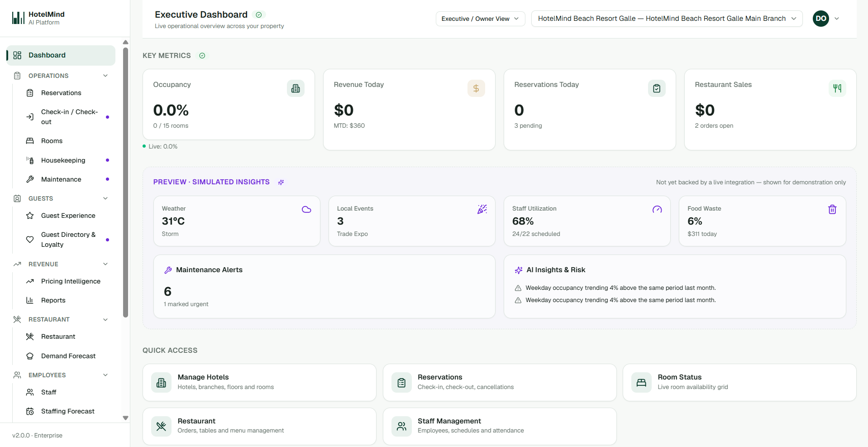Click the sparkle icon beside Simulated Insights

click(x=281, y=182)
